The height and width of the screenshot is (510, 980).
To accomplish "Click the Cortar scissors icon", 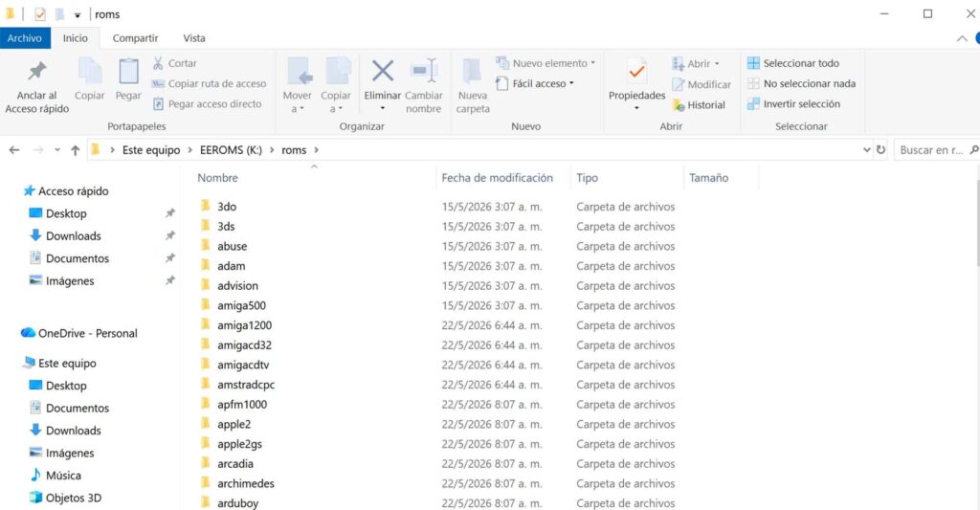I will point(158,63).
